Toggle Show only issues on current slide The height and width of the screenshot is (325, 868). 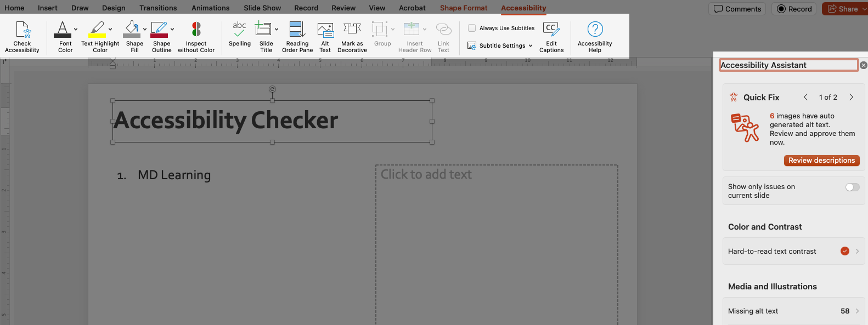pos(852,187)
